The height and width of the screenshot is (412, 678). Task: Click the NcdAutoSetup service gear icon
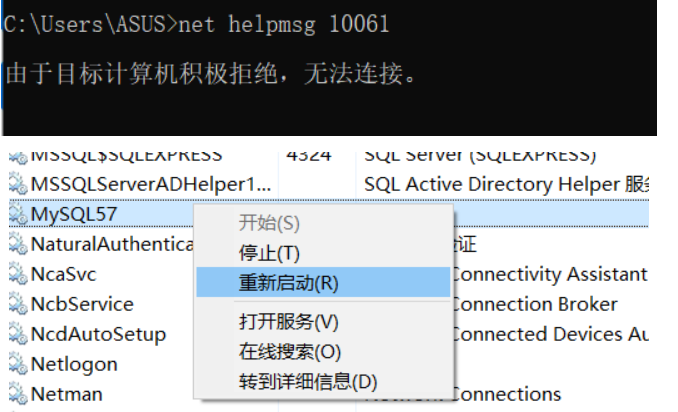point(18,334)
